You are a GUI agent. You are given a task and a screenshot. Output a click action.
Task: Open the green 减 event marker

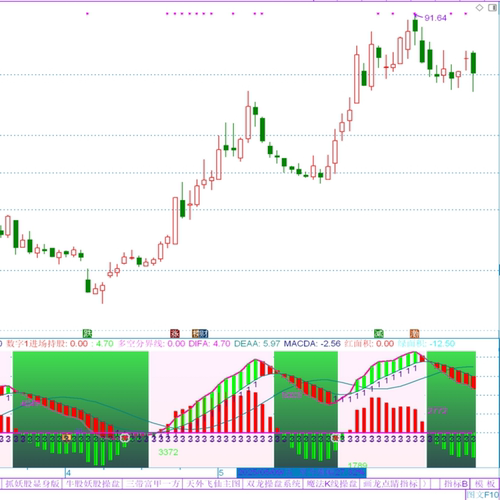tap(379, 333)
